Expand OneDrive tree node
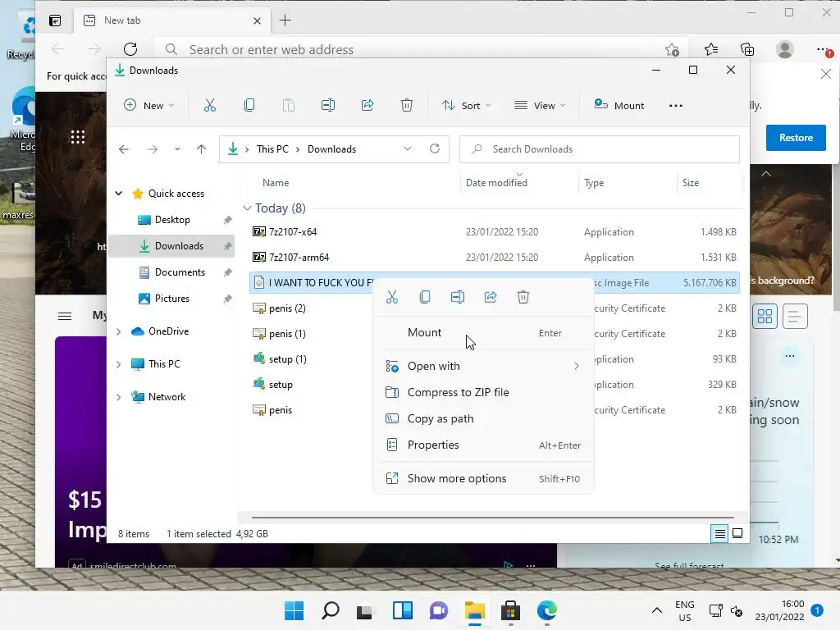 click(119, 331)
